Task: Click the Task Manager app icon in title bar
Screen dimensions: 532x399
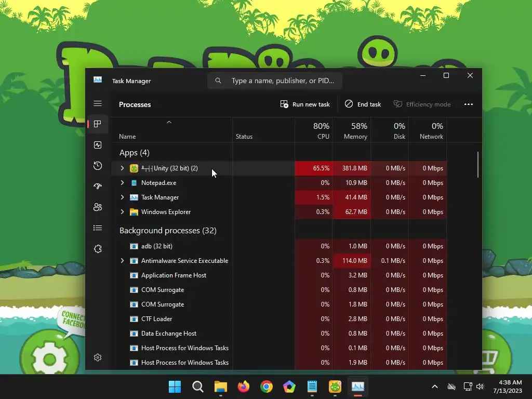Action: pyautogui.click(x=98, y=79)
